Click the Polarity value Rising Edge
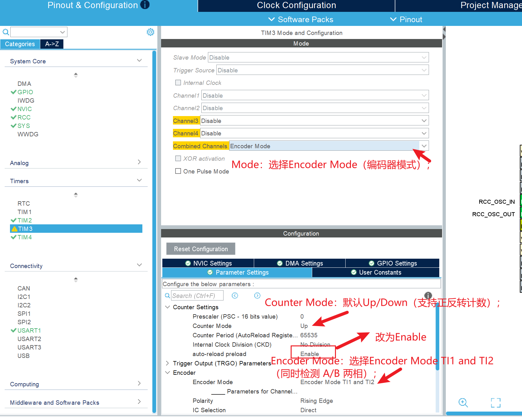This screenshot has height=420, width=522. 317,401
